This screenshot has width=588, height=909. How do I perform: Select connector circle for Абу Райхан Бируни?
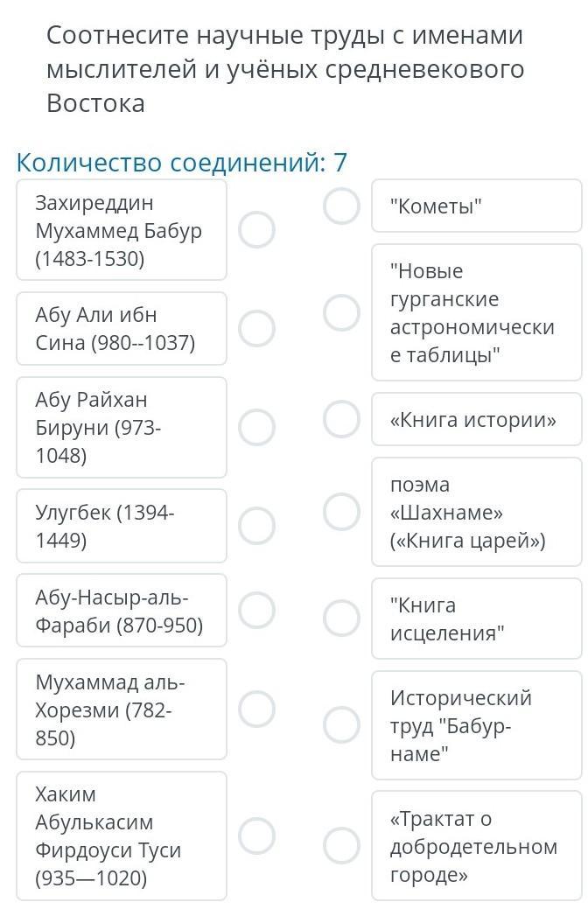click(257, 427)
